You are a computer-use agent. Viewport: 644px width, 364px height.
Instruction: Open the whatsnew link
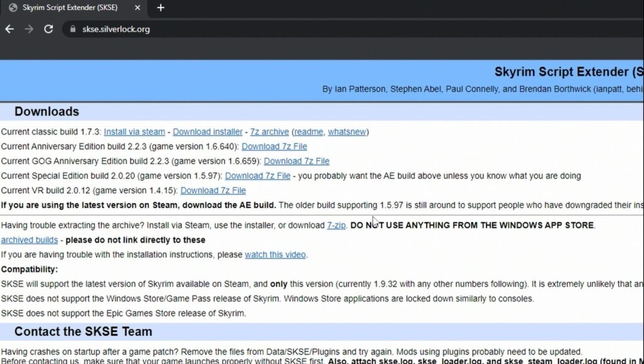click(347, 132)
